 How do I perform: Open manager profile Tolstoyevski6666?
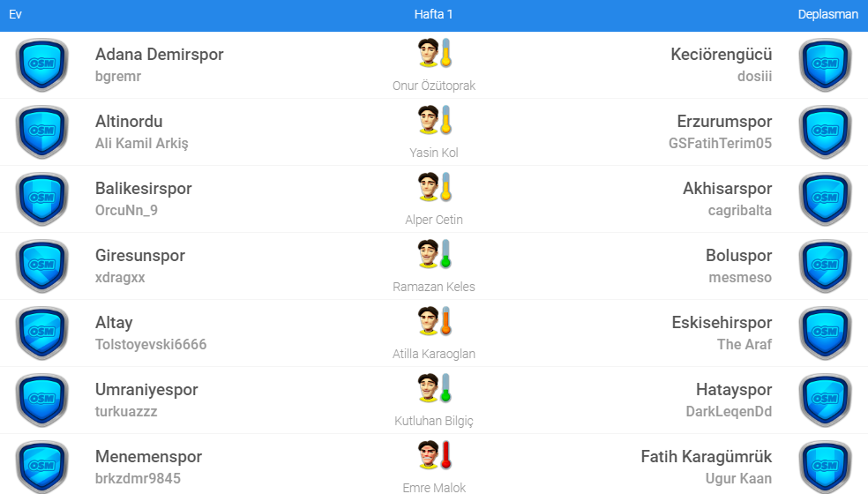click(x=151, y=344)
